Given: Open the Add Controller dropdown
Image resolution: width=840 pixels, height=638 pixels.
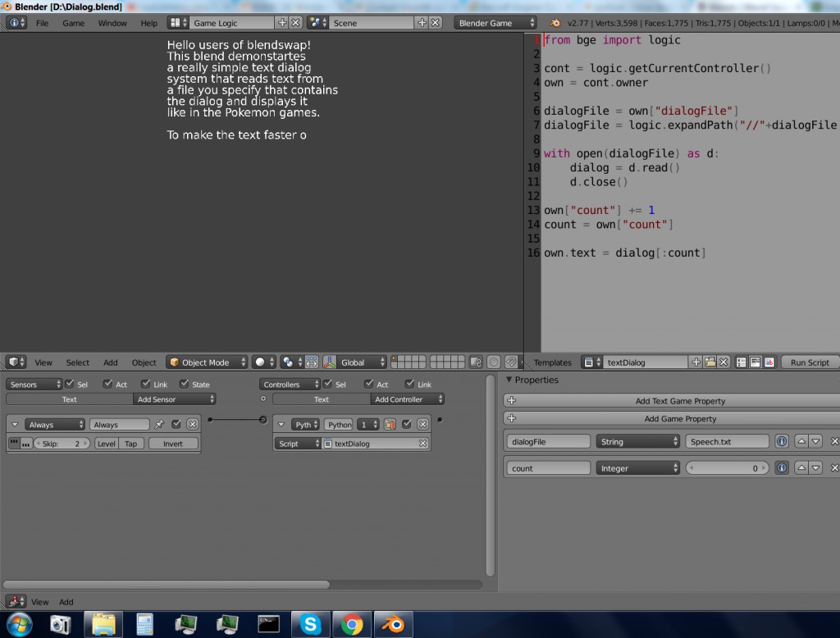Looking at the screenshot, I should pos(406,399).
